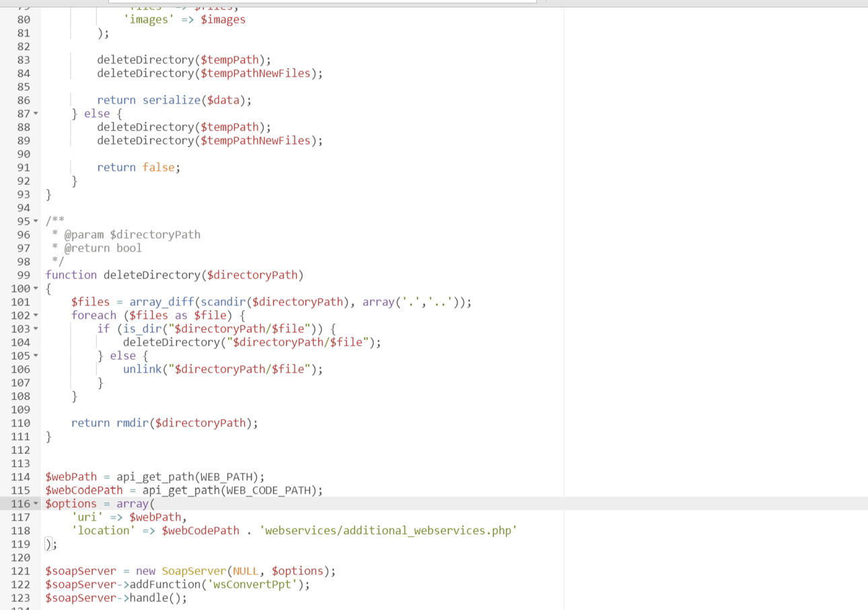Click the '@return bool' comment line
This screenshot has height=610, width=868.
coord(98,248)
